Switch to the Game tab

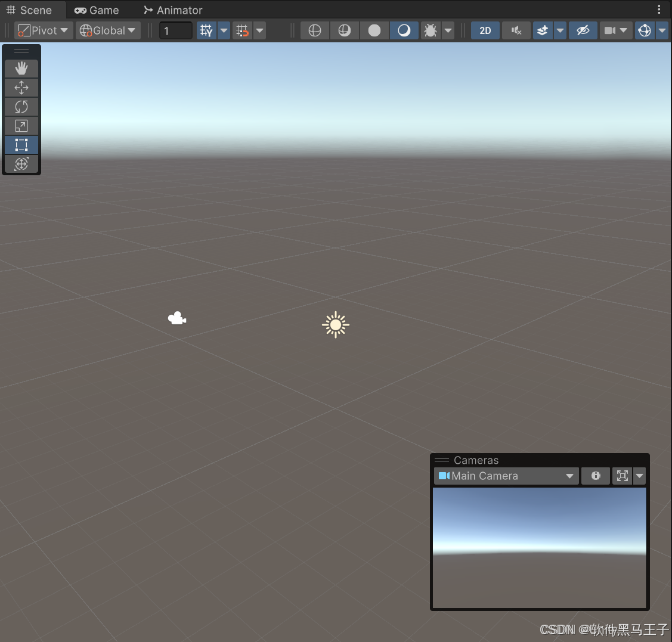[x=97, y=10]
